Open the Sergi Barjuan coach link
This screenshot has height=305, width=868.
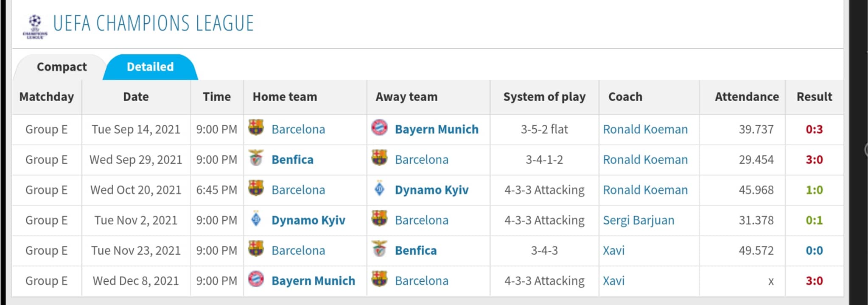pos(638,220)
